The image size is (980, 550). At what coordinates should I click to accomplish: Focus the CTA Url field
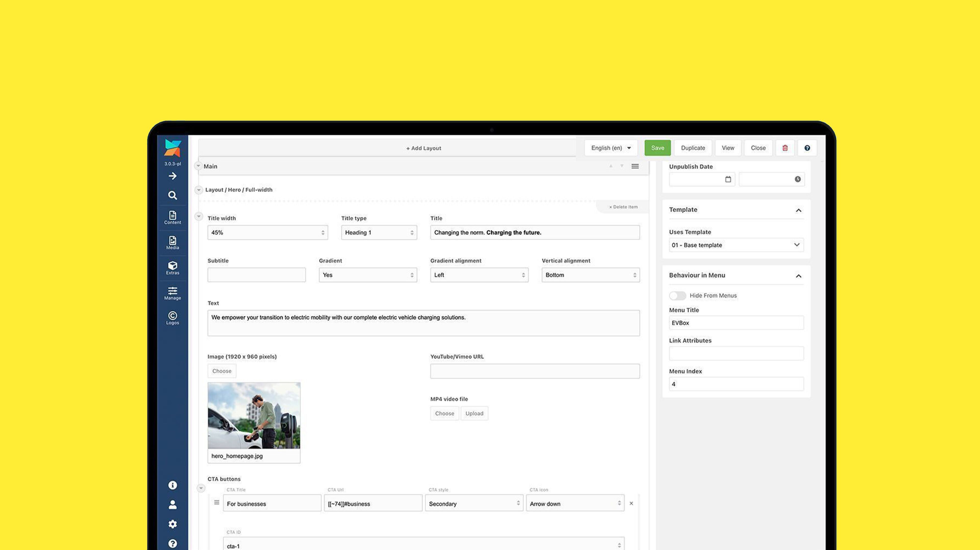coord(373,503)
